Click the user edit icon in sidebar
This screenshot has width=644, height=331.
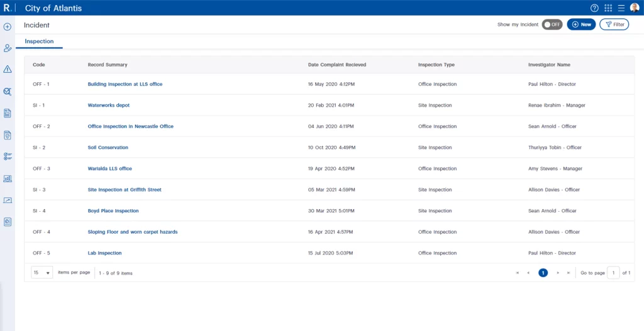[8, 48]
